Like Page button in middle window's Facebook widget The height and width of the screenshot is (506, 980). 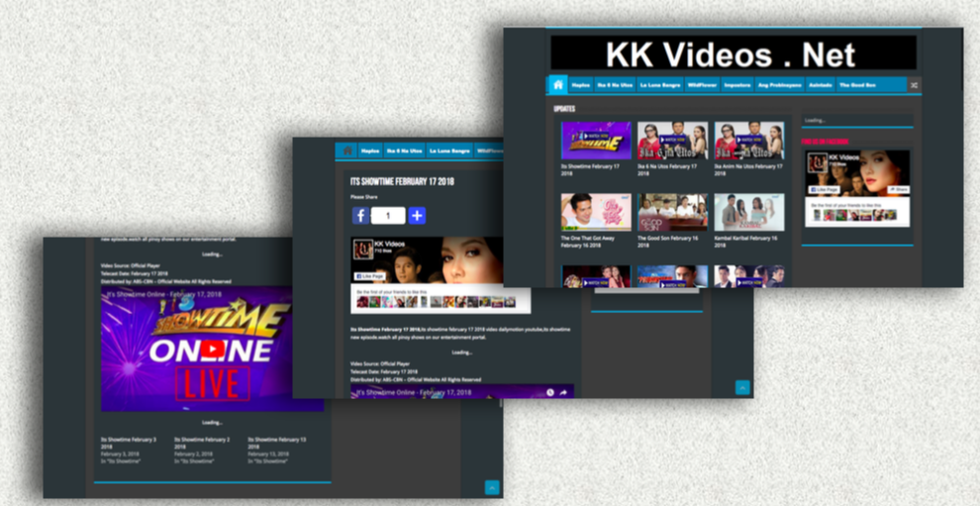(x=369, y=276)
